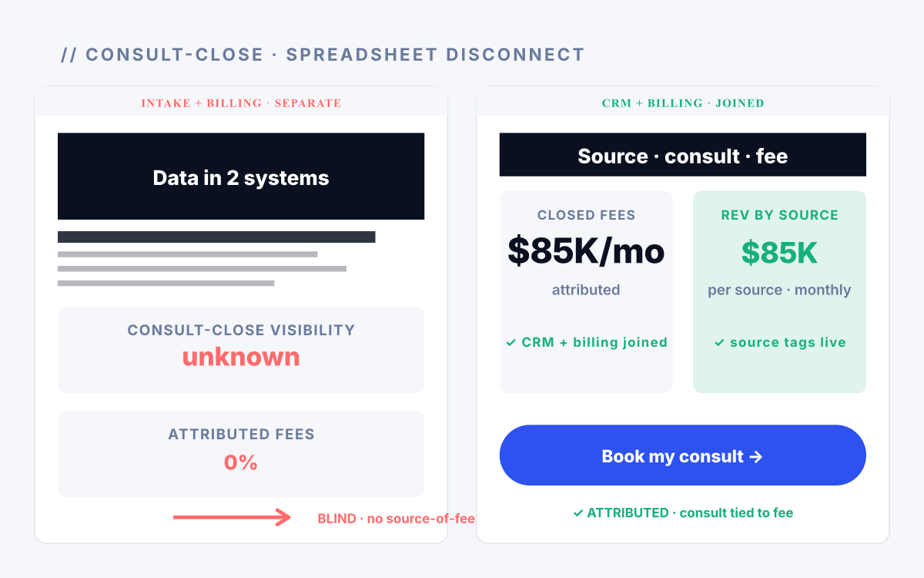The image size is (924, 578).
Task: Click the Source · consult · fee banner
Action: pos(682,156)
